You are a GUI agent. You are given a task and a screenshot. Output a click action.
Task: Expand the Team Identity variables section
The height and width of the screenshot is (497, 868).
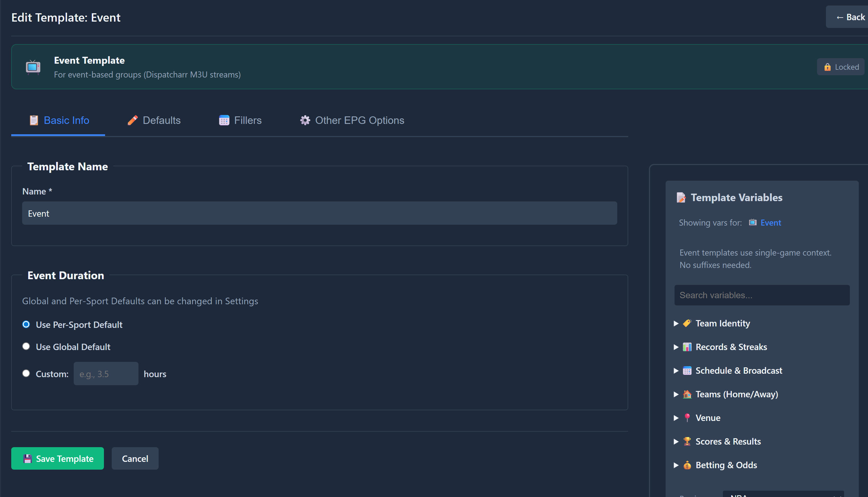tap(676, 324)
